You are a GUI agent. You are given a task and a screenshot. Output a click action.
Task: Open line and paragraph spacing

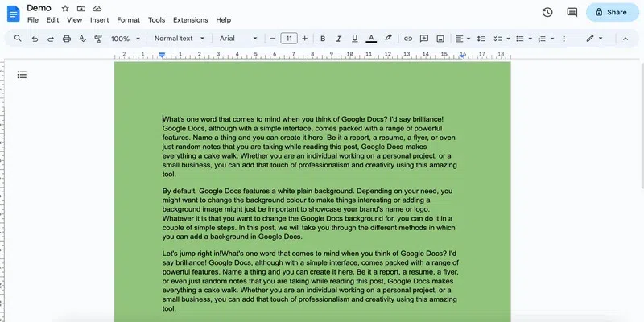[481, 39]
